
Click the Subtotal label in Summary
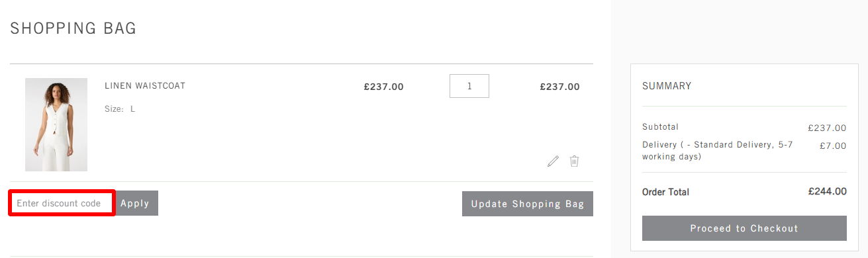pyautogui.click(x=660, y=127)
